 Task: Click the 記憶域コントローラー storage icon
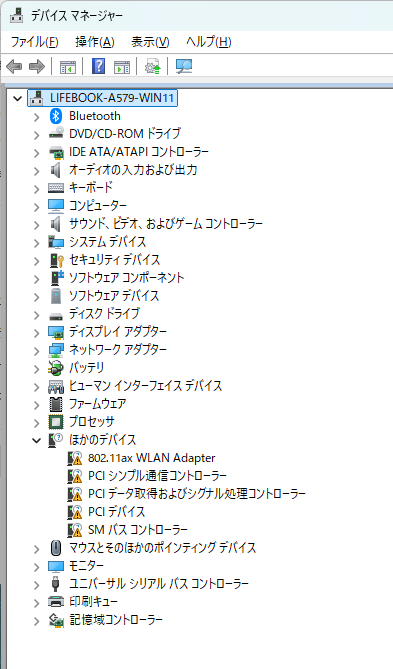[55, 620]
